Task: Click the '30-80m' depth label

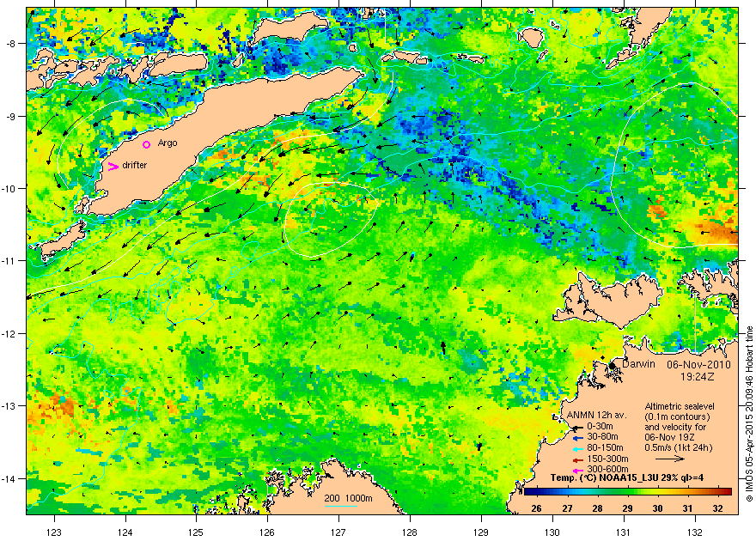Action: (601, 437)
